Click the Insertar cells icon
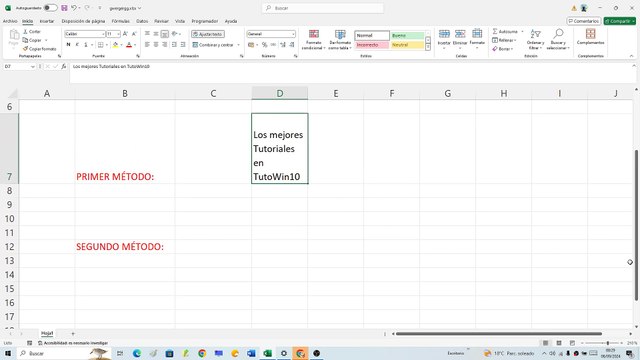This screenshot has height=360, width=640. (x=444, y=34)
